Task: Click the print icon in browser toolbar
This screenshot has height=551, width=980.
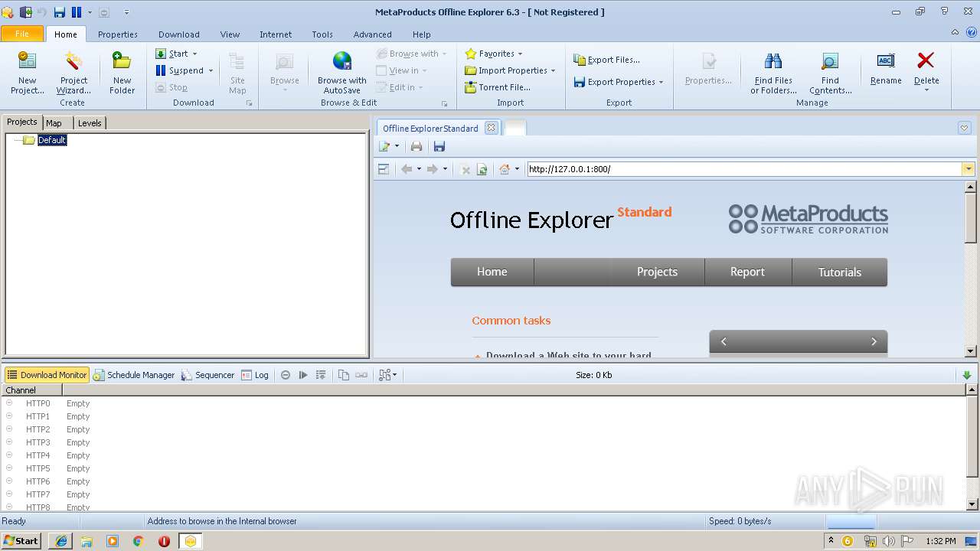Action: [416, 146]
